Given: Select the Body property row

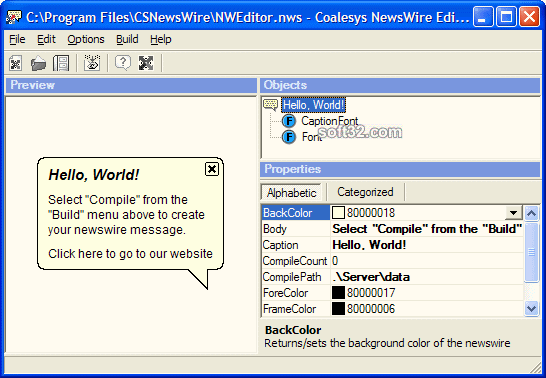Looking at the screenshot, I should 392,229.
